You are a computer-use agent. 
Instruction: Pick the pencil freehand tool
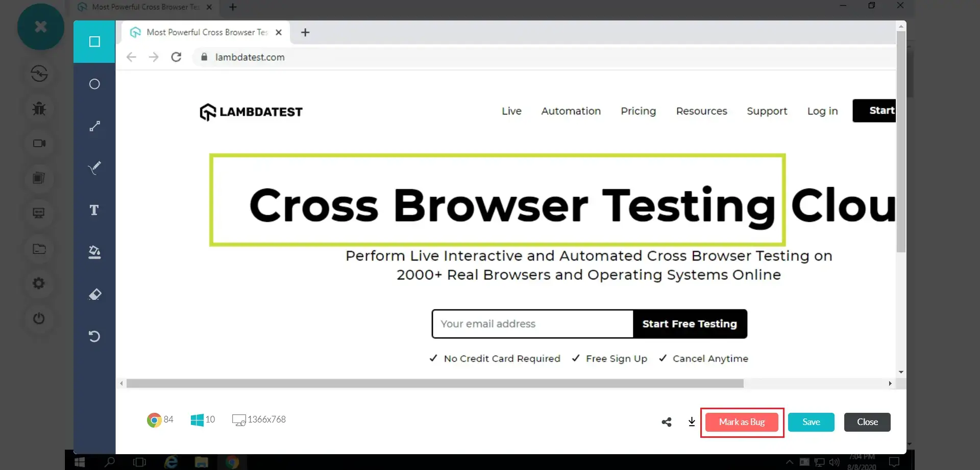[x=94, y=168]
